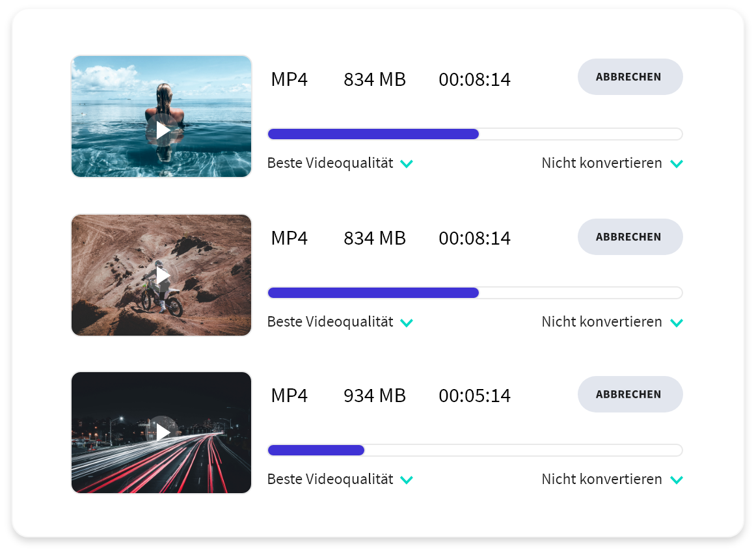Click the ocean video conversion chevron arrow
This screenshot has height=553, width=756.
[677, 164]
